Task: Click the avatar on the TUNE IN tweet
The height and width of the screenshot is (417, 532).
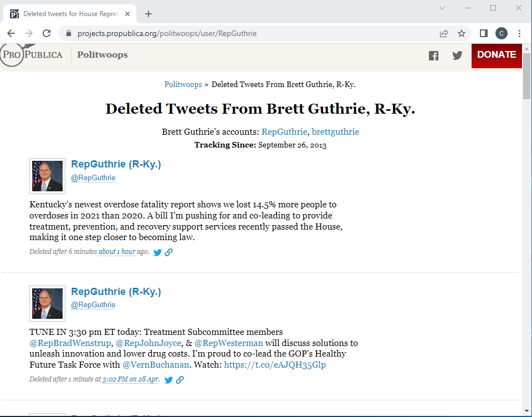Action: (x=47, y=303)
